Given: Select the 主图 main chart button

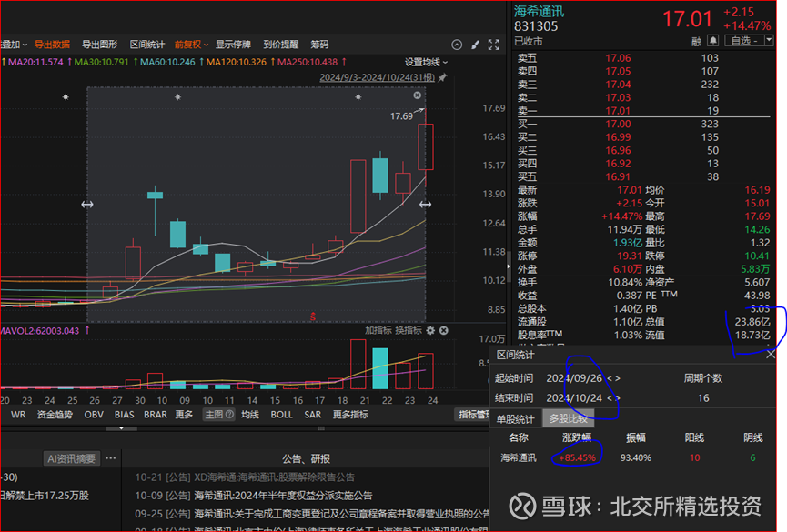Looking at the screenshot, I should pos(219,415).
